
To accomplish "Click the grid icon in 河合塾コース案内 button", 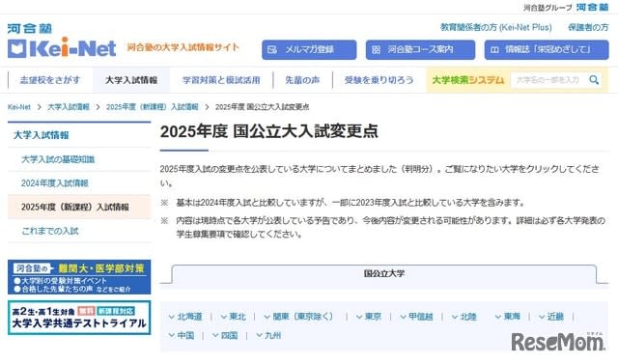I will (x=376, y=49).
